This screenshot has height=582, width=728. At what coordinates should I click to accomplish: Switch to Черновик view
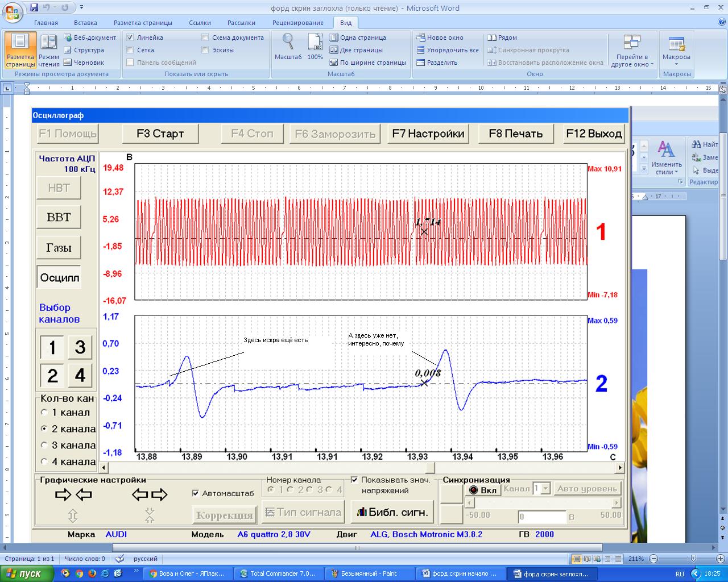tap(84, 63)
